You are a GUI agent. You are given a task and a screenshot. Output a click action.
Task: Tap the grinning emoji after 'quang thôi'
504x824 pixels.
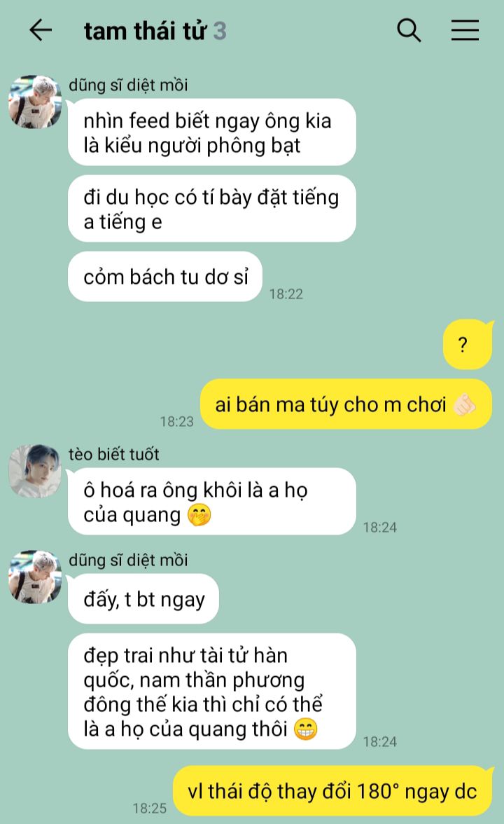305,729
